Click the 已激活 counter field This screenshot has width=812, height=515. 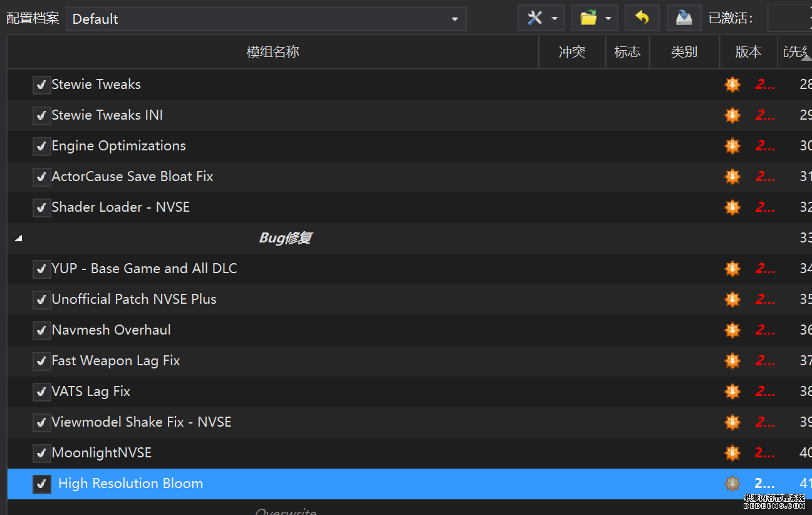pos(789,19)
